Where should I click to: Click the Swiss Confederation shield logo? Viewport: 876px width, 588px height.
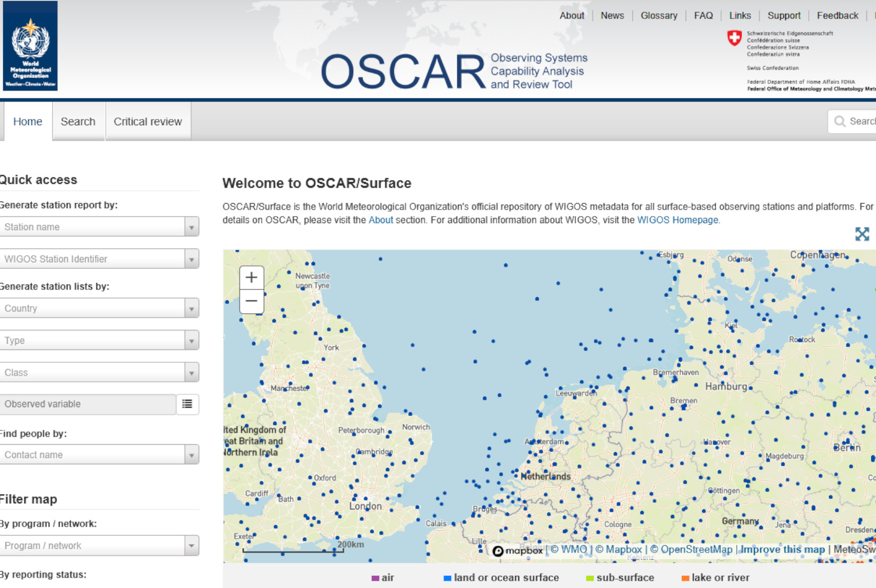tap(734, 38)
